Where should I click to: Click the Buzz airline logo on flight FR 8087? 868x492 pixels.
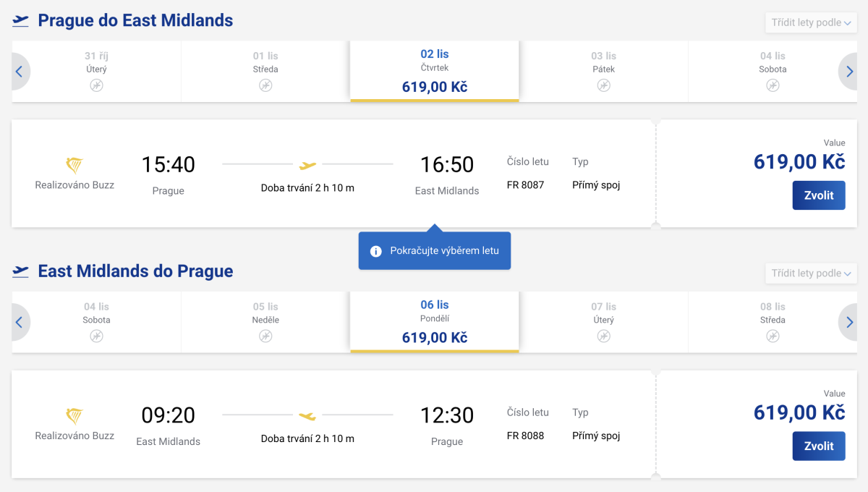click(x=75, y=165)
